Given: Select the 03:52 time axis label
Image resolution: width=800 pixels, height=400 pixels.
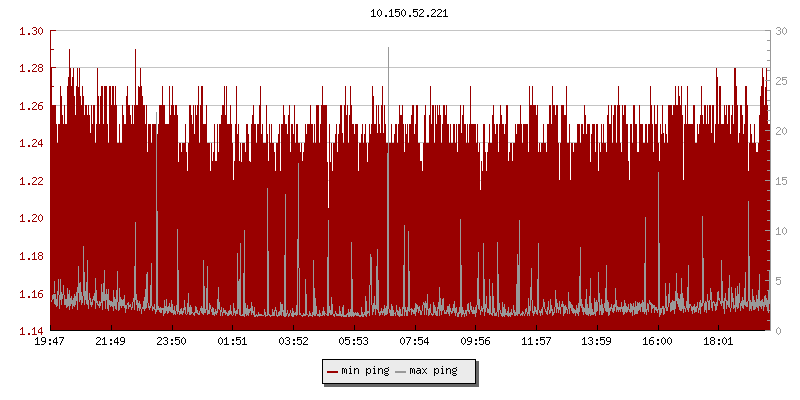Looking at the screenshot, I should [x=294, y=342].
